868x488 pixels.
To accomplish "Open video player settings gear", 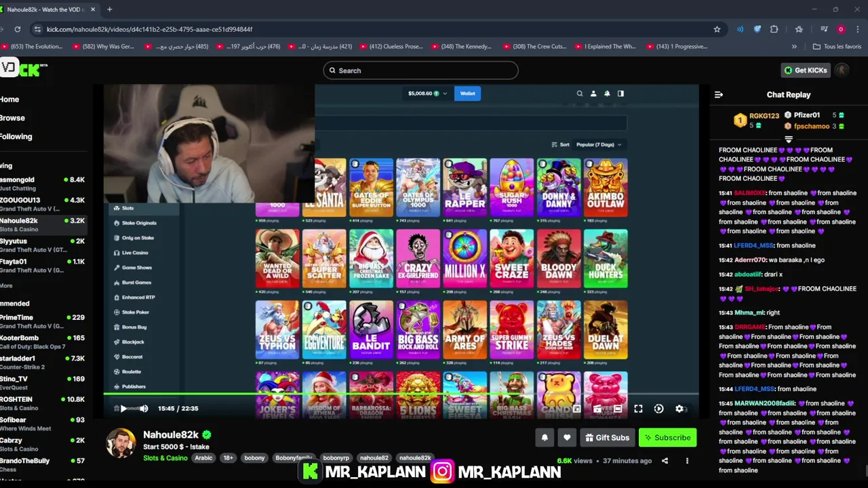I will click(679, 409).
